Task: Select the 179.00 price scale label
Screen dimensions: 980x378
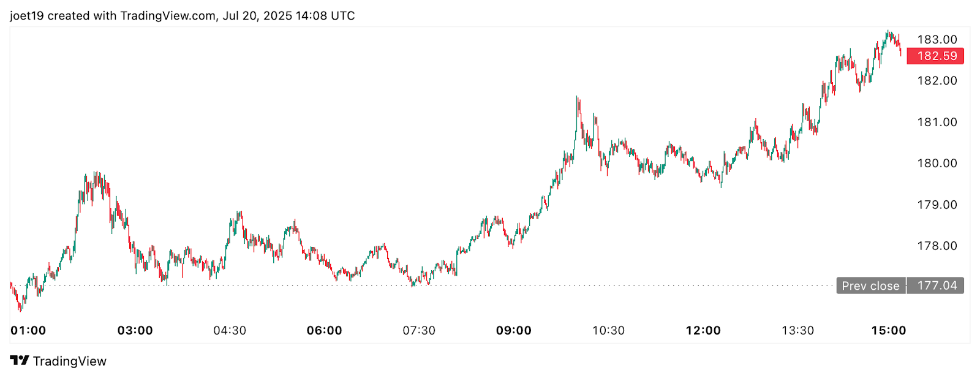Action: tap(937, 205)
